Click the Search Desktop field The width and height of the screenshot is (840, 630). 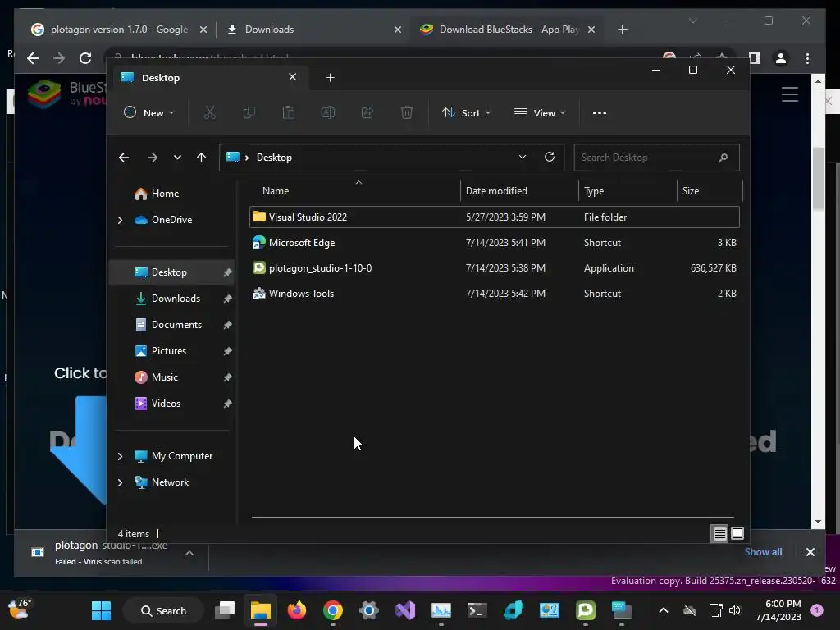click(x=656, y=157)
